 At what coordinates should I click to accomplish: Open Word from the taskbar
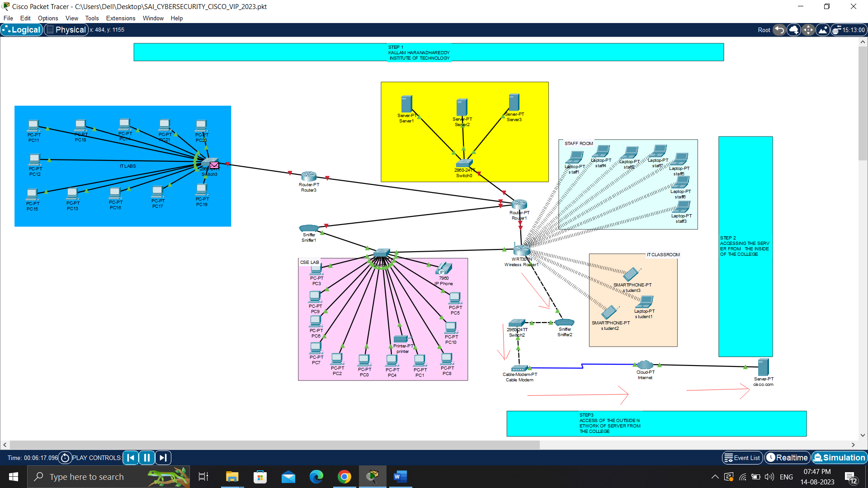(401, 476)
